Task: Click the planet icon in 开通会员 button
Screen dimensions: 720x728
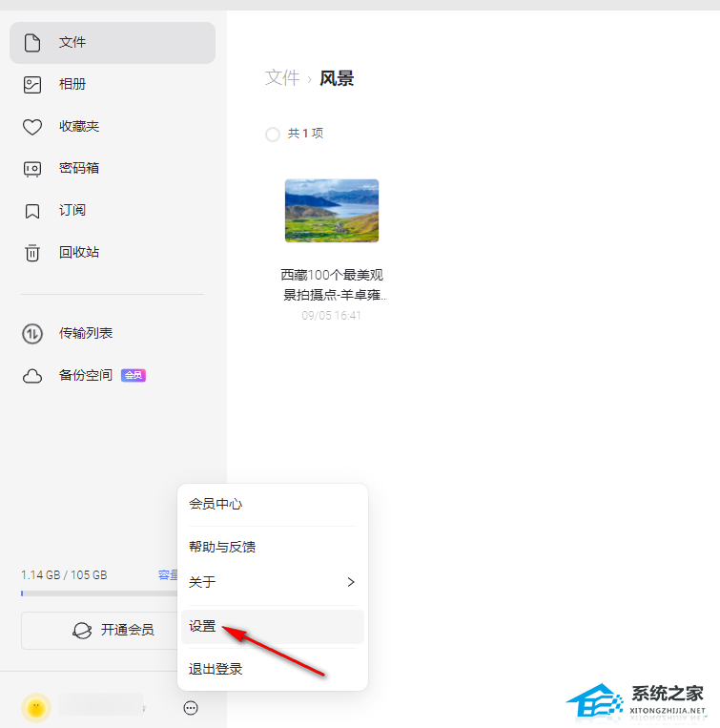Action: (82, 631)
